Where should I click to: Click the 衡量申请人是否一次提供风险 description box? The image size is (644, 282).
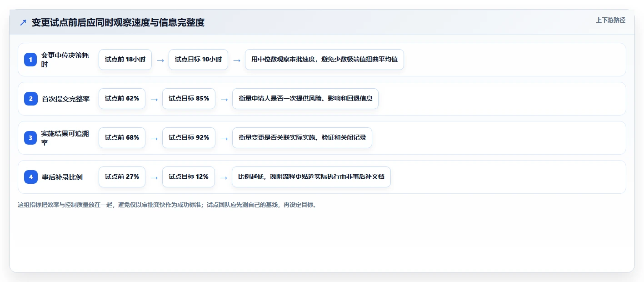pyautogui.click(x=305, y=99)
